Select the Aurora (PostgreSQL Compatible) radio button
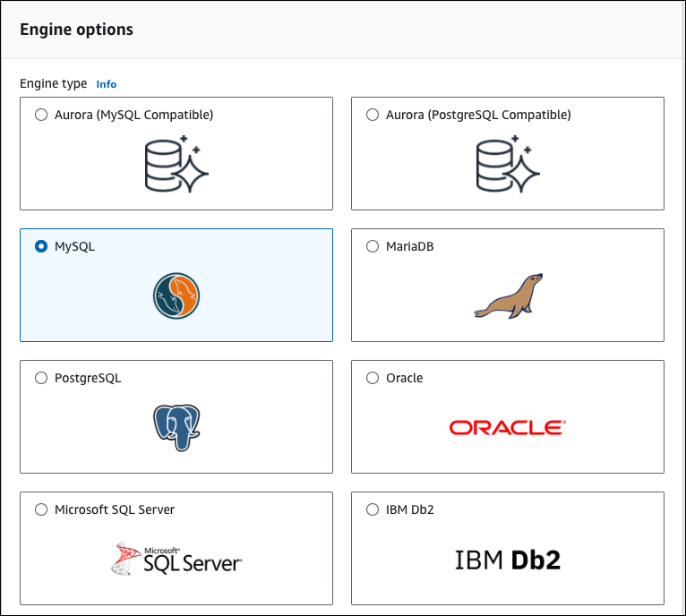Image resolution: width=686 pixels, height=616 pixels. tap(373, 115)
